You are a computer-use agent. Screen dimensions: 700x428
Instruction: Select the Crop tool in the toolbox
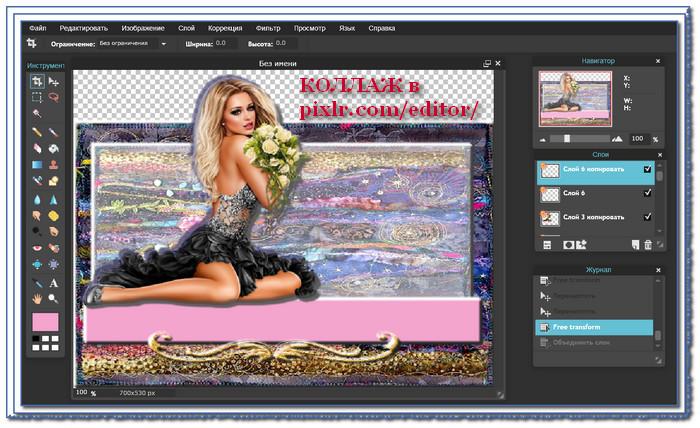[37, 81]
